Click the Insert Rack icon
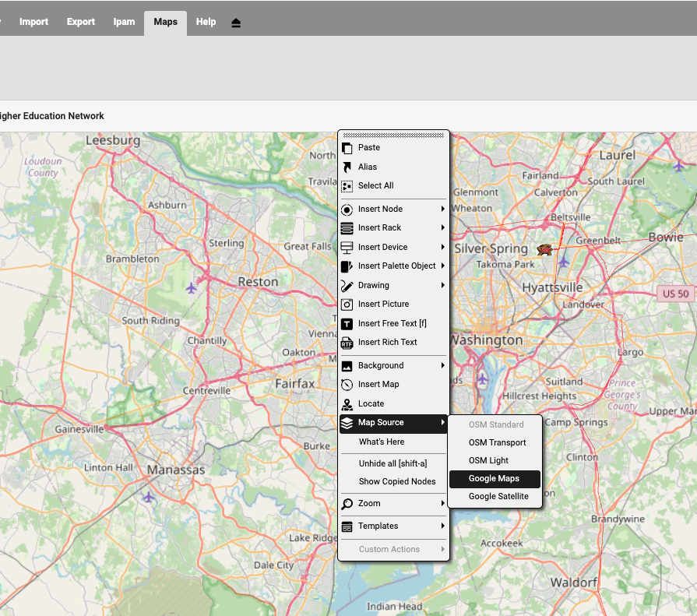The height and width of the screenshot is (616, 697). coord(347,228)
